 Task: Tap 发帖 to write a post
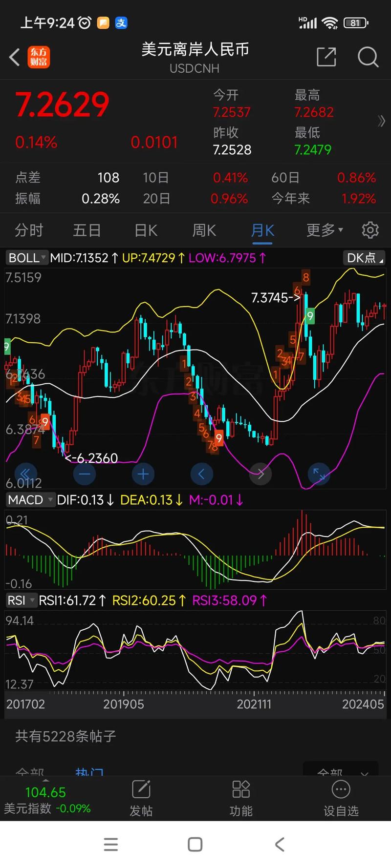(x=141, y=798)
